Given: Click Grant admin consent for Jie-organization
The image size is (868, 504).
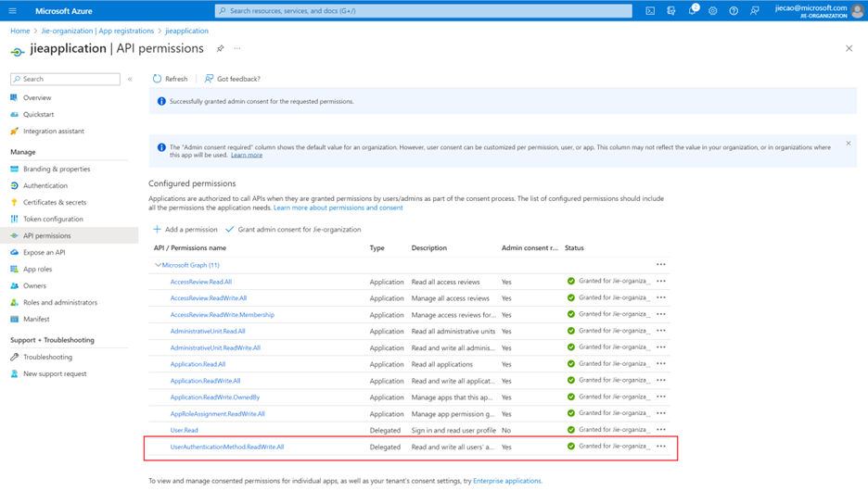Looking at the screenshot, I should 293,229.
